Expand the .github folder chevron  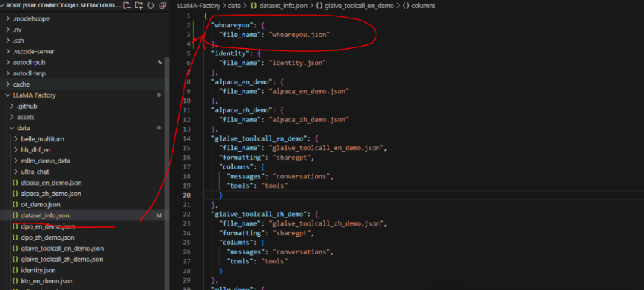coord(12,107)
